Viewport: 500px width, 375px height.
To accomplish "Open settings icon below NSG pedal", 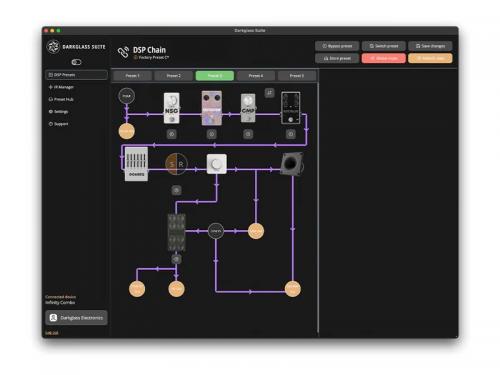I will [172, 134].
